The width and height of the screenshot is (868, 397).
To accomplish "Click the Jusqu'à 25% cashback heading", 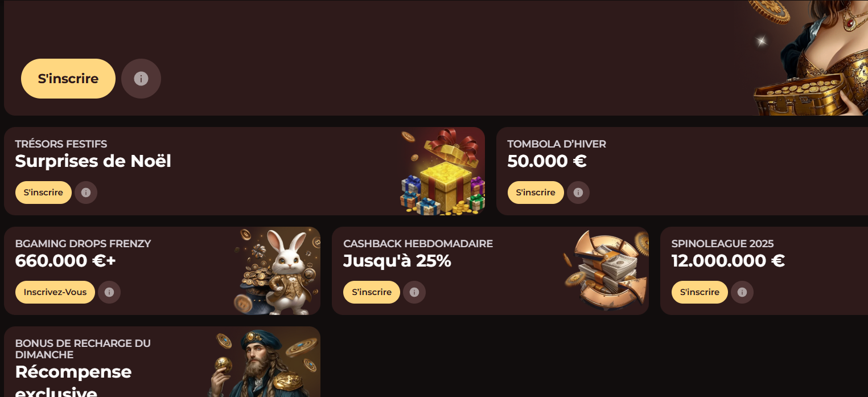I will (x=397, y=261).
